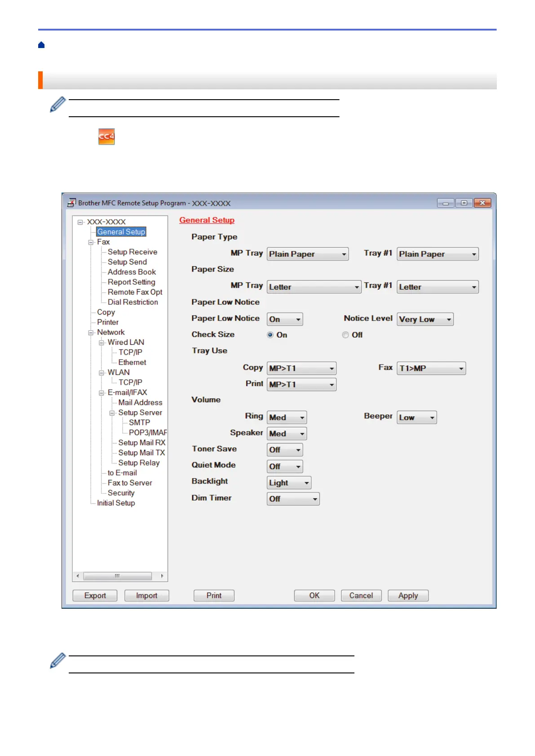This screenshot has height=756, width=535.
Task: Collapse the XXX-XXXX root tree node
Action: [x=80, y=222]
